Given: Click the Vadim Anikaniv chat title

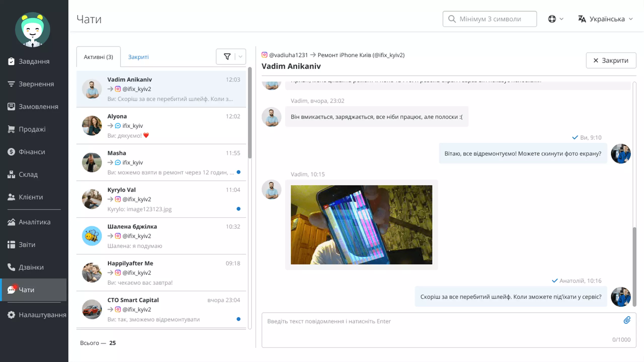Looking at the screenshot, I should point(291,66).
